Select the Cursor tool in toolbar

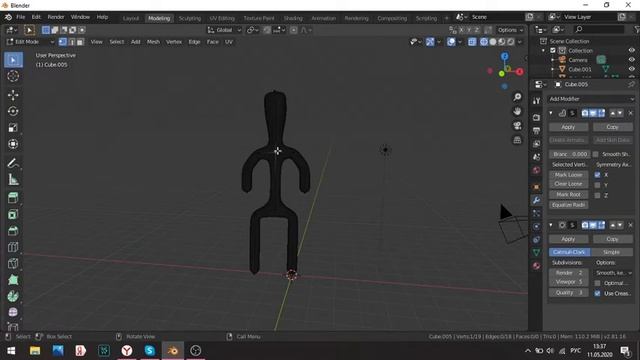13,76
